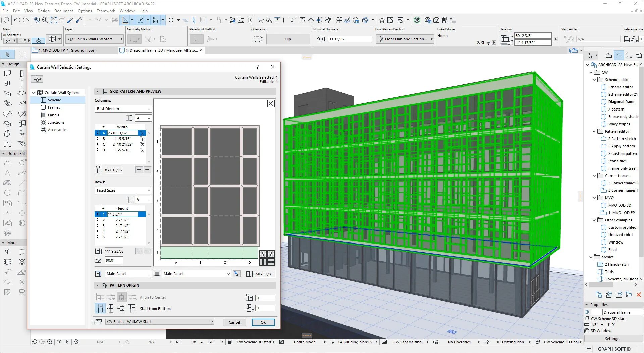Switch to the MVO LOD FP Ground Floor tab
Image resolution: width=644 pixels, height=353 pixels.
(66, 50)
